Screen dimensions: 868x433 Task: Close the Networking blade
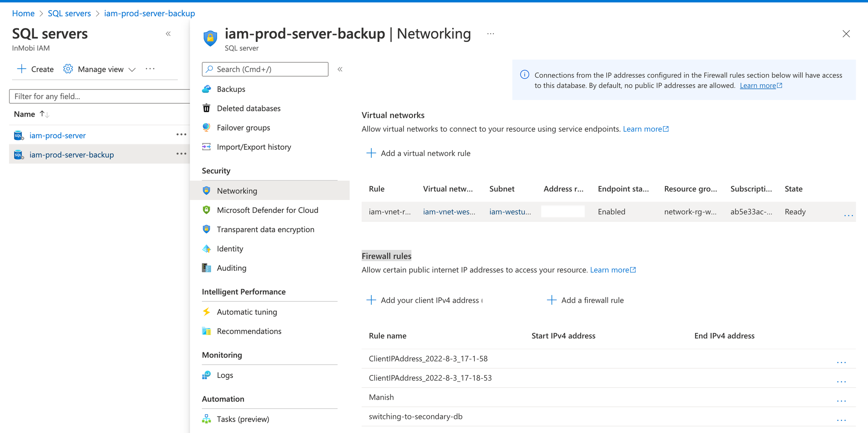point(846,34)
